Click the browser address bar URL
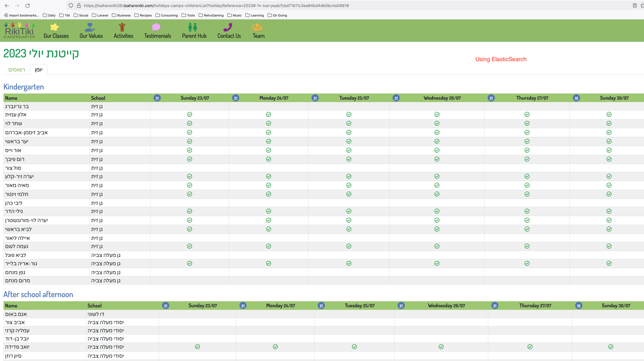Screen dimensions: 644x361 [216, 5]
